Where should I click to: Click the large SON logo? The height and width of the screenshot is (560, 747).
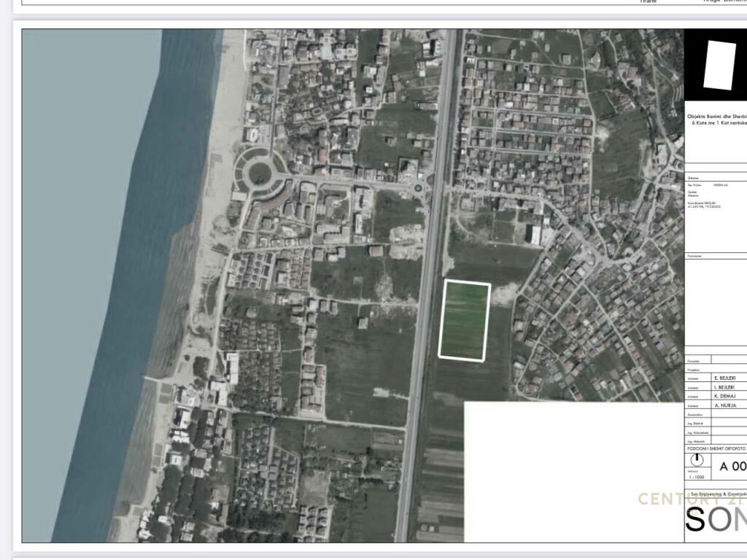coord(716,519)
